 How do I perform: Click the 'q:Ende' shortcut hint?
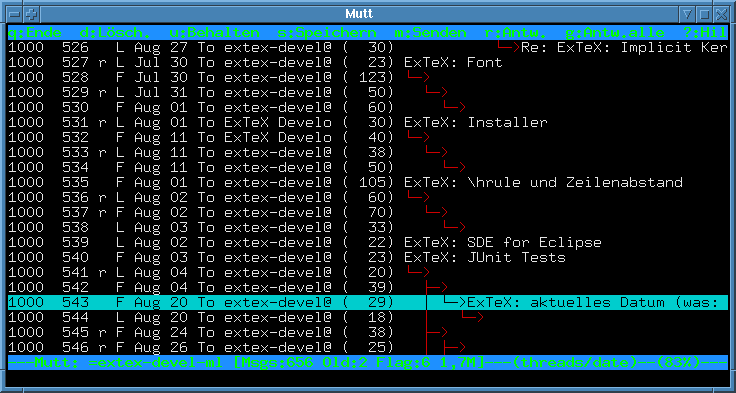[35, 32]
